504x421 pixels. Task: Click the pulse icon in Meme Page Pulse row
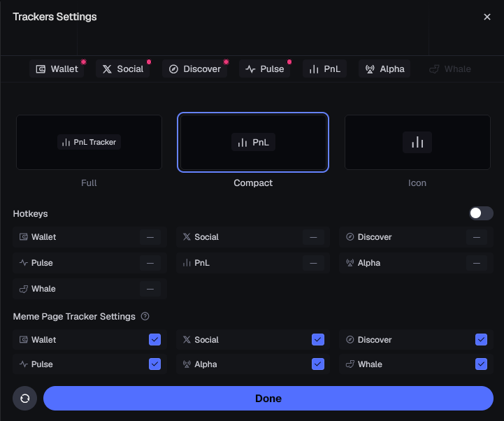click(x=24, y=364)
